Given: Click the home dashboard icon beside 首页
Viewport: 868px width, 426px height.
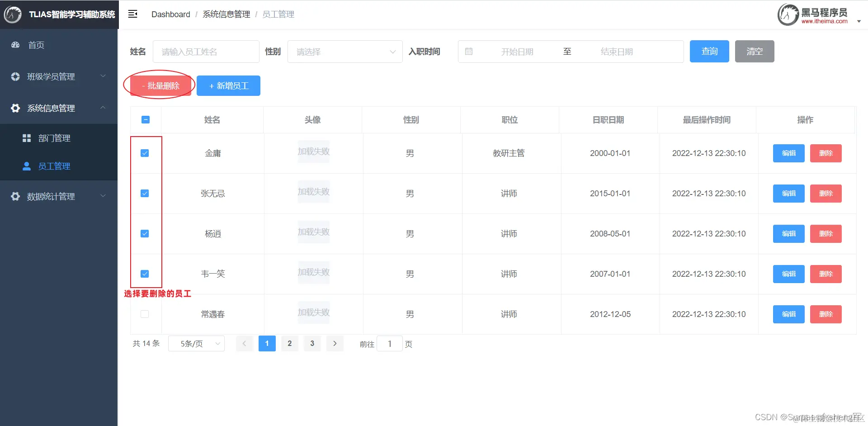Looking at the screenshot, I should tap(15, 45).
